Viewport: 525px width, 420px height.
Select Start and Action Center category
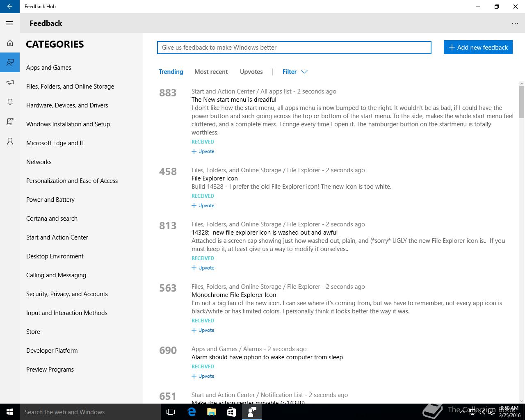coord(57,237)
